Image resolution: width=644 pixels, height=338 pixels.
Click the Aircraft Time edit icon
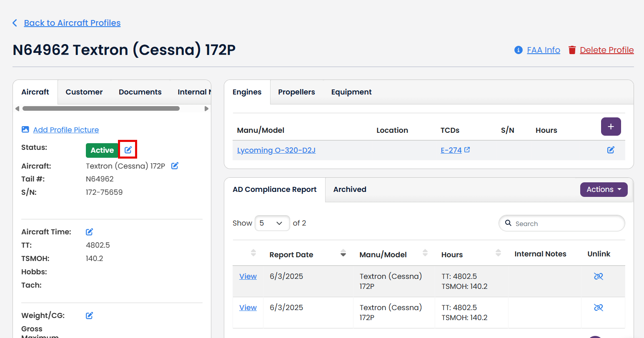point(89,232)
